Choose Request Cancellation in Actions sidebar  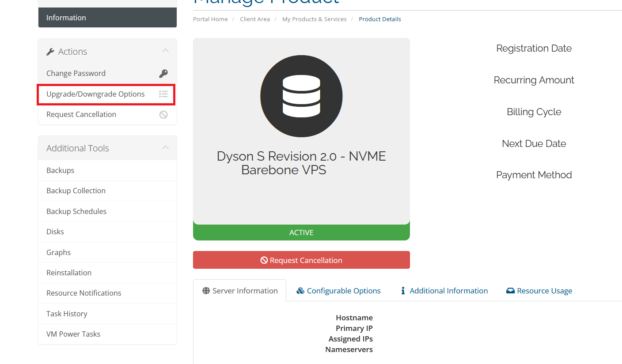point(107,114)
